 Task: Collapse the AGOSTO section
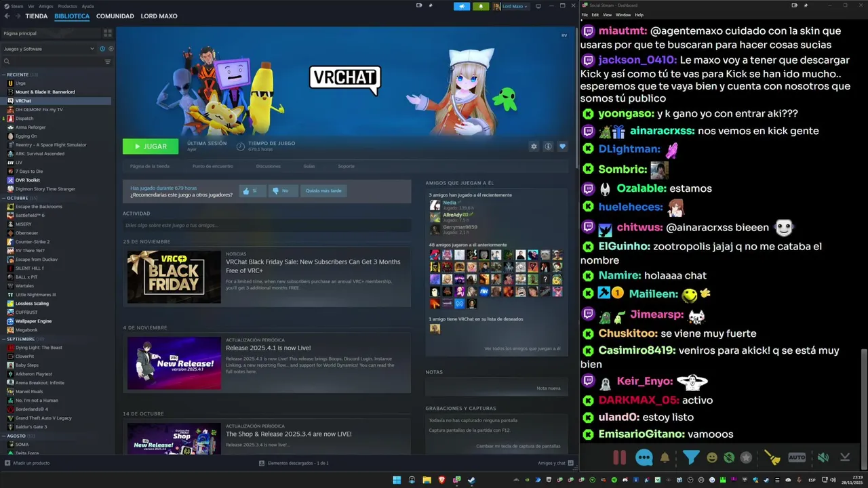click(19, 436)
